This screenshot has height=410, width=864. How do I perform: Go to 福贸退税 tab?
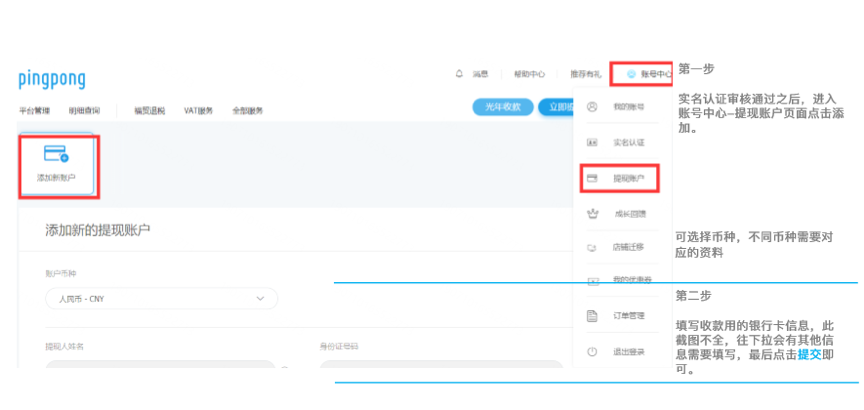point(149,111)
